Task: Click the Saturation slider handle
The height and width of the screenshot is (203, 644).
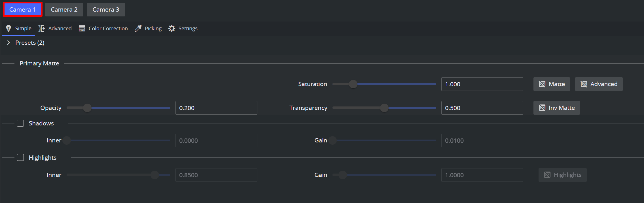Action: (353, 84)
